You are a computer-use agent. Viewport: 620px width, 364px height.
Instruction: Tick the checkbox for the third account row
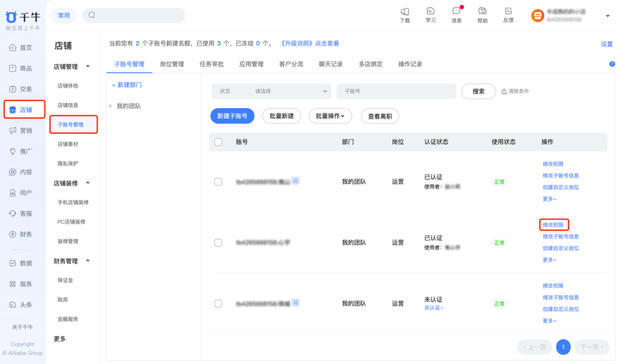point(218,303)
